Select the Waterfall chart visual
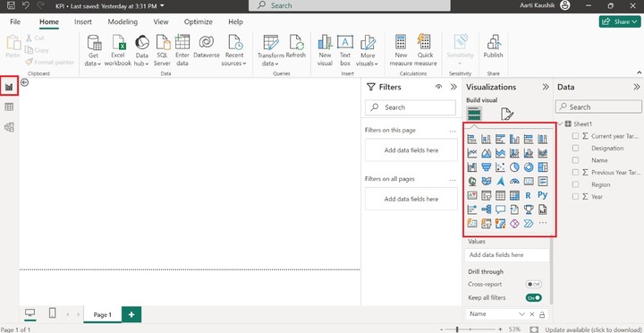Viewport: 644px width, 333px height. point(472,167)
